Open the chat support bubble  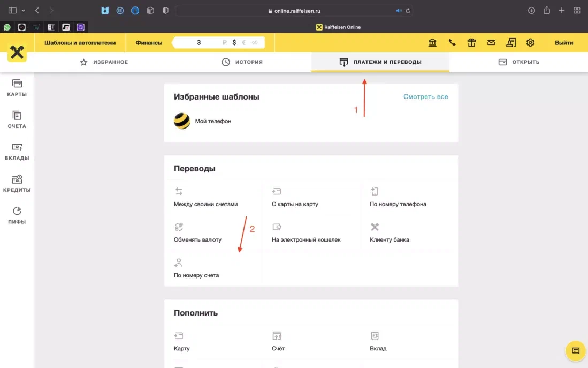[576, 351]
